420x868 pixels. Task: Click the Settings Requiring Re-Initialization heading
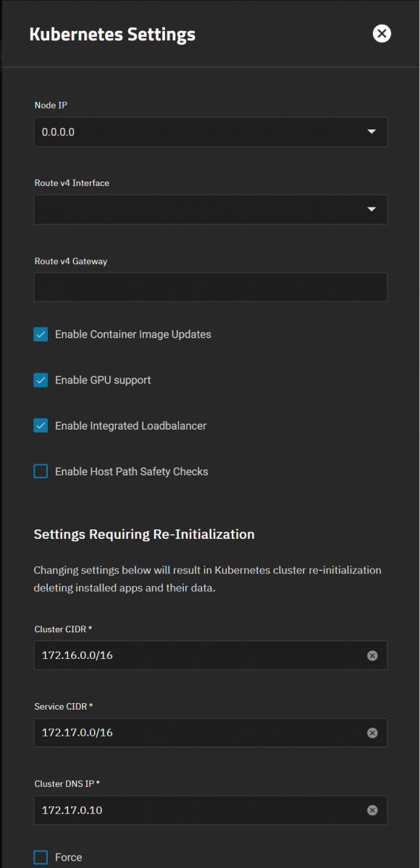point(144,535)
